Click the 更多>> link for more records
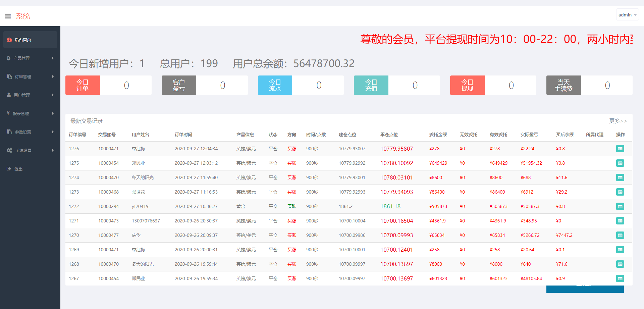 (619, 121)
